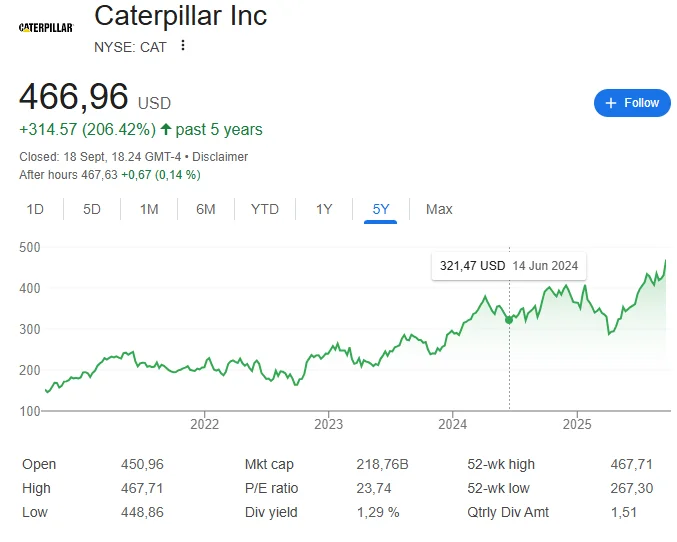The height and width of the screenshot is (542, 677).
Task: Select the 5Y time range tab
Action: (x=381, y=209)
